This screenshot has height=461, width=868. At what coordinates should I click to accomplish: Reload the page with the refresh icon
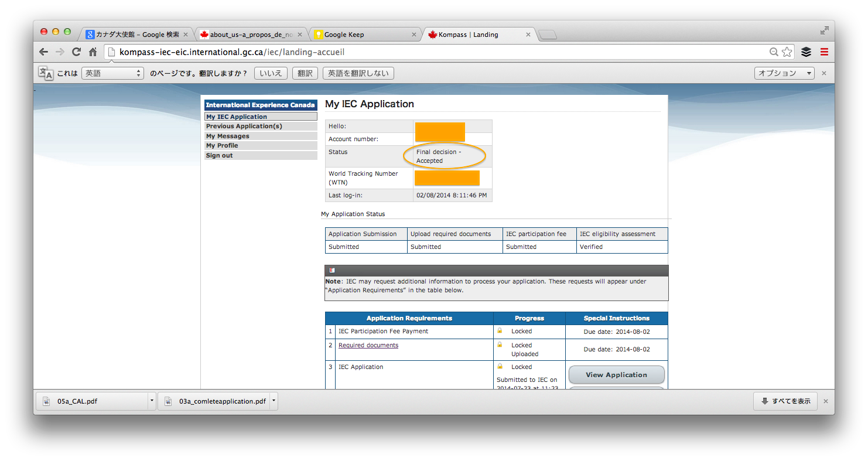tap(76, 52)
